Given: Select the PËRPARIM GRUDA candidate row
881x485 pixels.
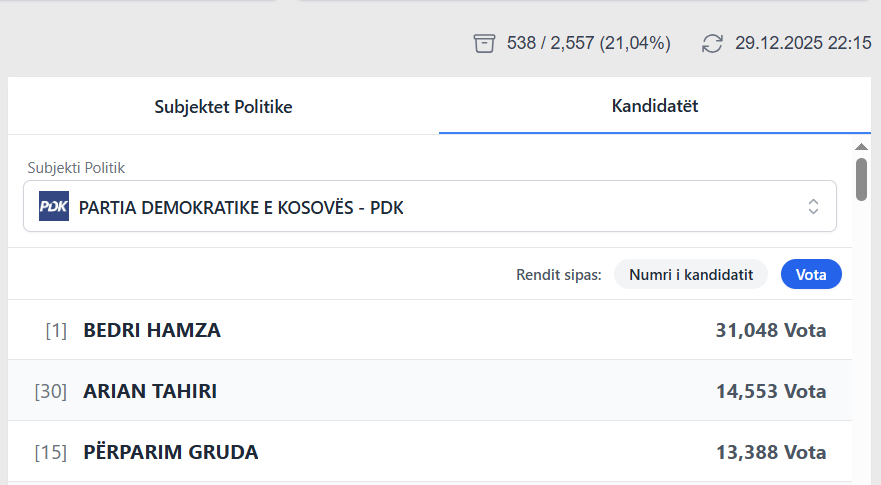Looking at the screenshot, I should (430, 452).
